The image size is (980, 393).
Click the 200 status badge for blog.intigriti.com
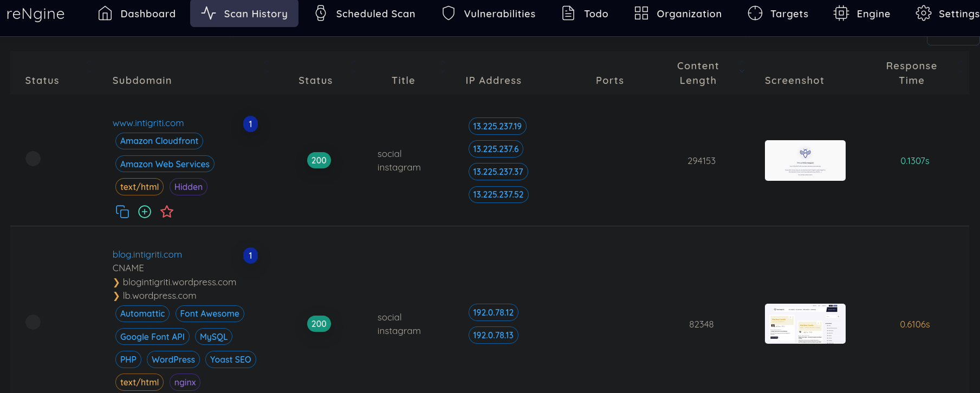coord(319,324)
